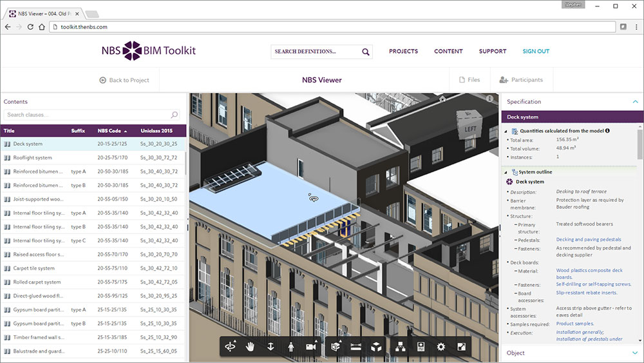The width and height of the screenshot is (644, 363).
Task: Click the info icon in viewer corner
Action: coord(489,99)
